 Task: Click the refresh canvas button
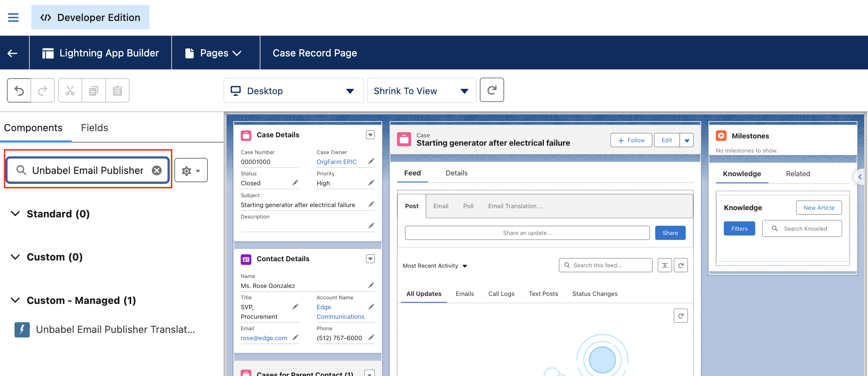492,90
